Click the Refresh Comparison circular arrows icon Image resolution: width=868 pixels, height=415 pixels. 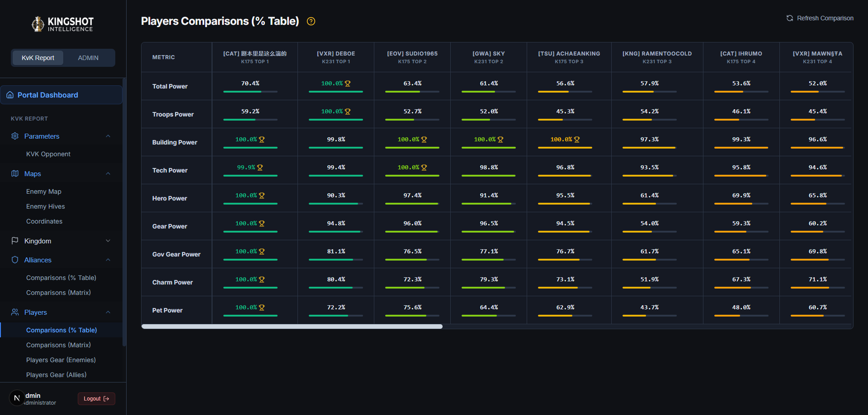click(790, 18)
